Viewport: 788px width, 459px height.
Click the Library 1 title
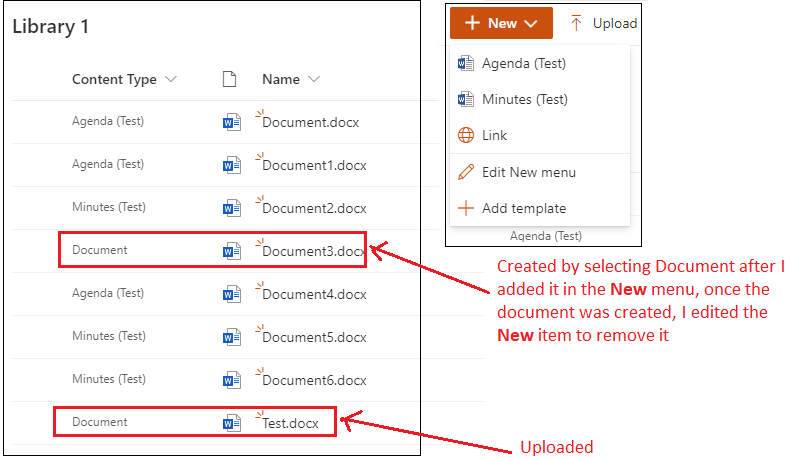click(x=50, y=27)
